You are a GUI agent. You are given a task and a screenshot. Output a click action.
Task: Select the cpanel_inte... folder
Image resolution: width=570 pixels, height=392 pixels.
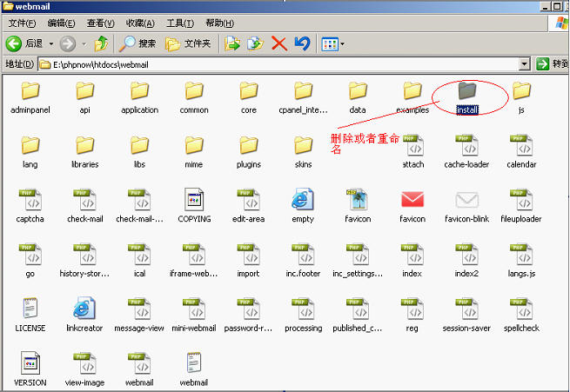pos(303,97)
